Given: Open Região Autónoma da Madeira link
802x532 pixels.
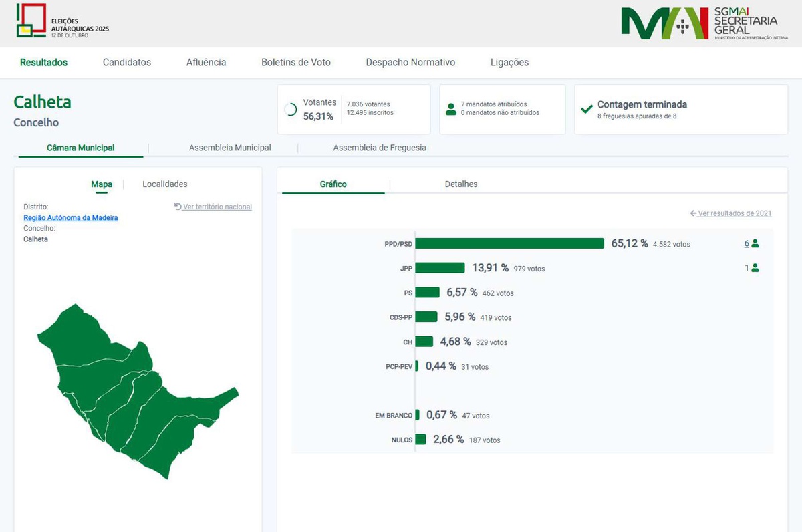Looking at the screenshot, I should (71, 218).
